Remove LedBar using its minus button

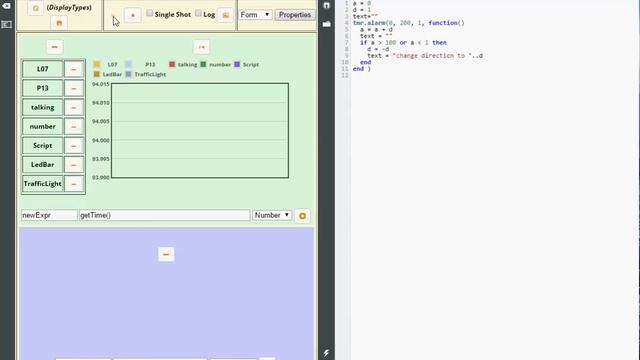pos(74,165)
